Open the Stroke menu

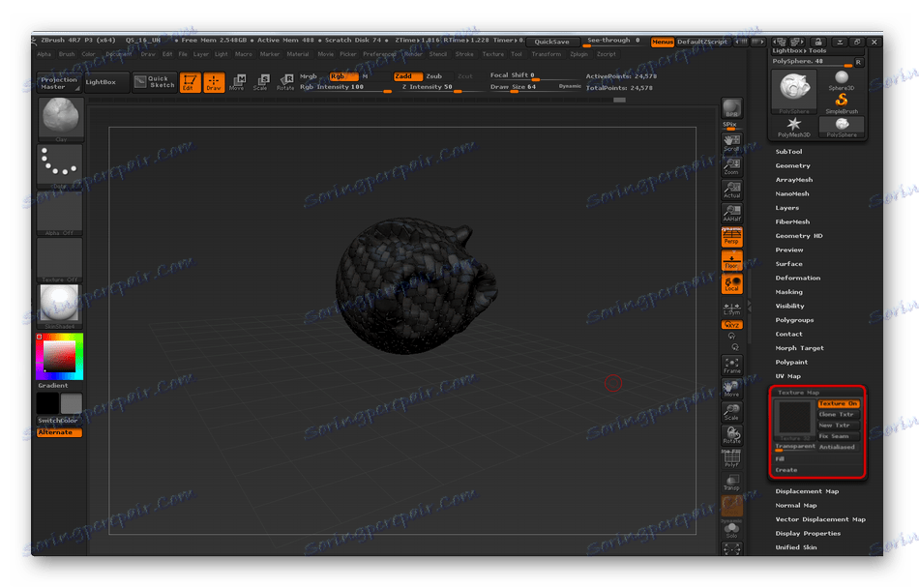464,54
